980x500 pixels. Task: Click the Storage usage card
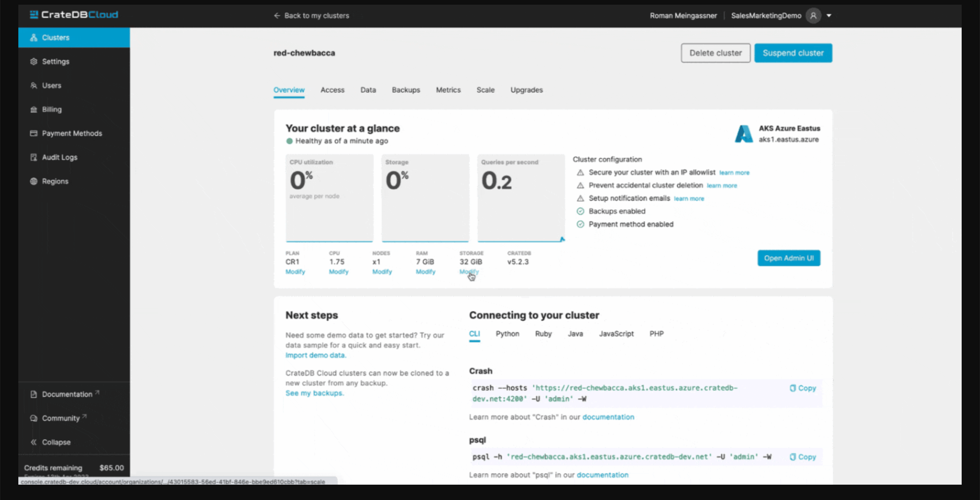click(425, 198)
